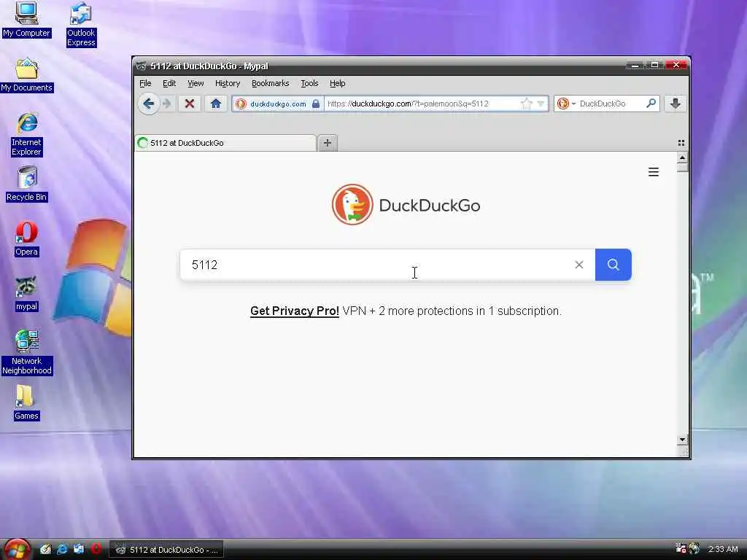This screenshot has height=560, width=747.
Task: Go to the browser home page
Action: (x=216, y=104)
